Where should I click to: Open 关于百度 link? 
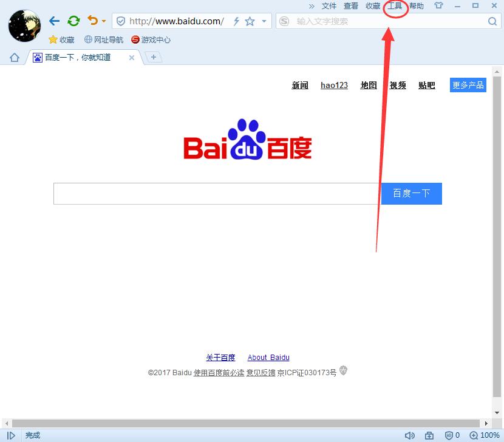click(x=220, y=358)
